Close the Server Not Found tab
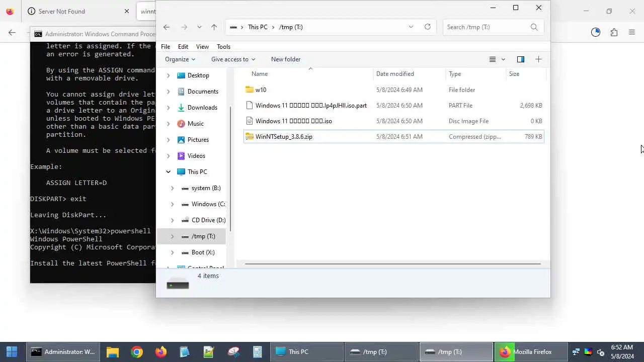Viewport: 644px width, 362px height. click(127, 11)
